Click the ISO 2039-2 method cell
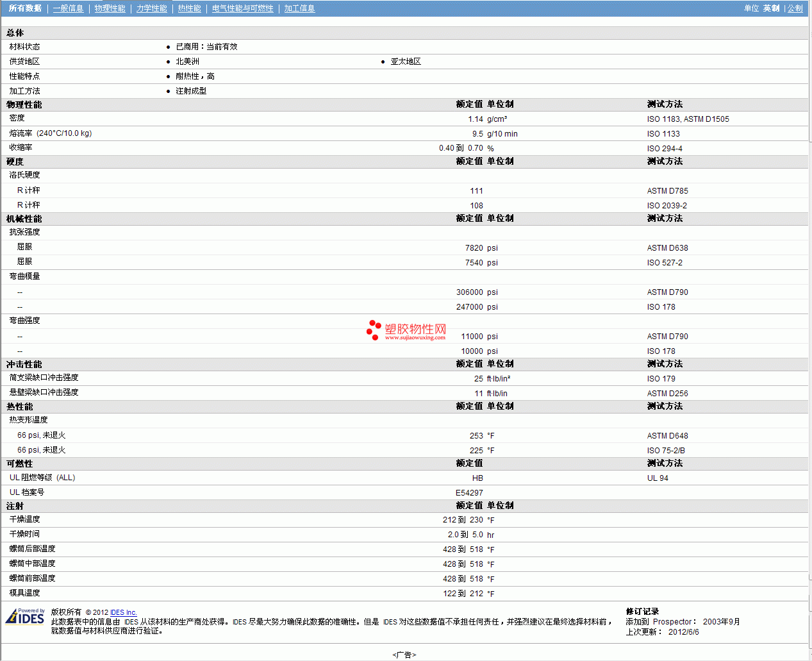This screenshot has height=661, width=812. coord(667,206)
